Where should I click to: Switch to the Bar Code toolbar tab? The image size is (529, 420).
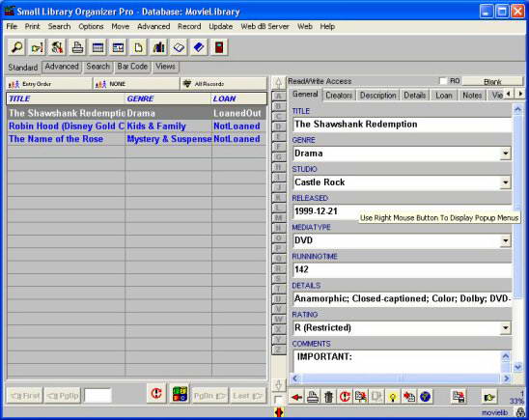tap(132, 67)
